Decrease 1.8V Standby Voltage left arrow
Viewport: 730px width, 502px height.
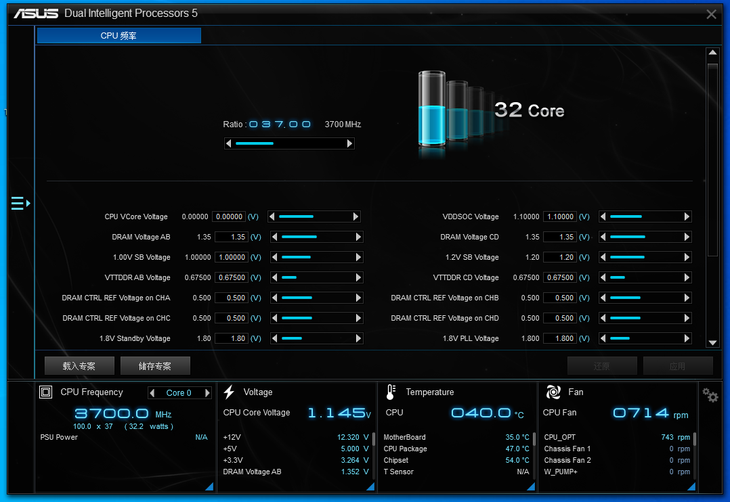pos(275,339)
